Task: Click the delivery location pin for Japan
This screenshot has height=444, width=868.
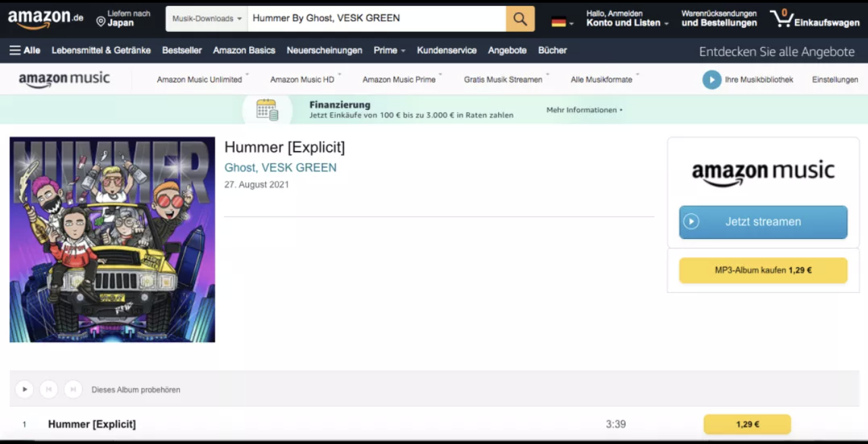Action: click(101, 22)
